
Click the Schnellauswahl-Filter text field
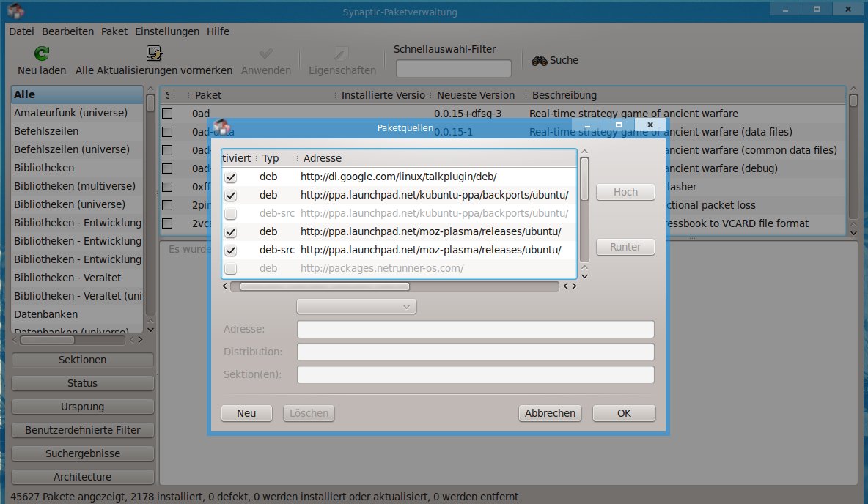pos(453,69)
